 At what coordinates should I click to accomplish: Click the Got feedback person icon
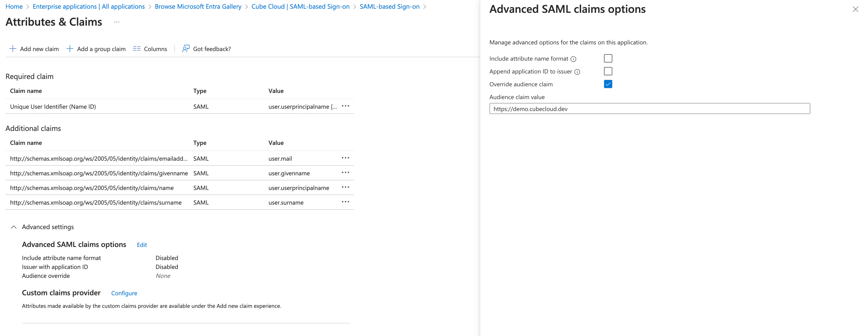(x=186, y=49)
